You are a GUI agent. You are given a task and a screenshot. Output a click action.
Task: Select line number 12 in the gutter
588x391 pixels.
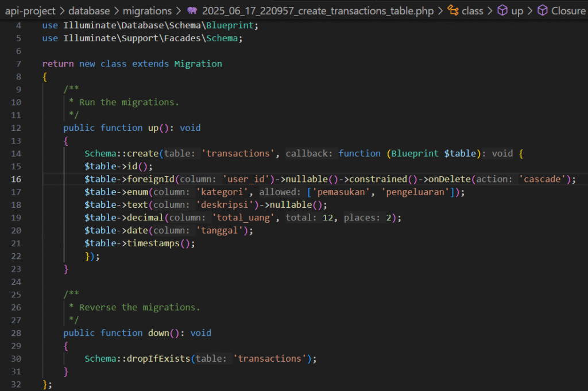click(16, 128)
